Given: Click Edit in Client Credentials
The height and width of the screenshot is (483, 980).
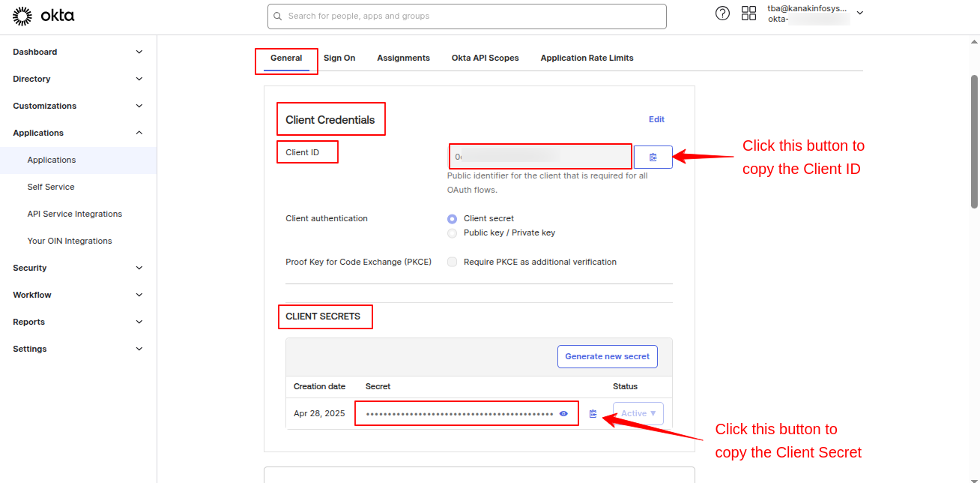Looking at the screenshot, I should pos(656,119).
